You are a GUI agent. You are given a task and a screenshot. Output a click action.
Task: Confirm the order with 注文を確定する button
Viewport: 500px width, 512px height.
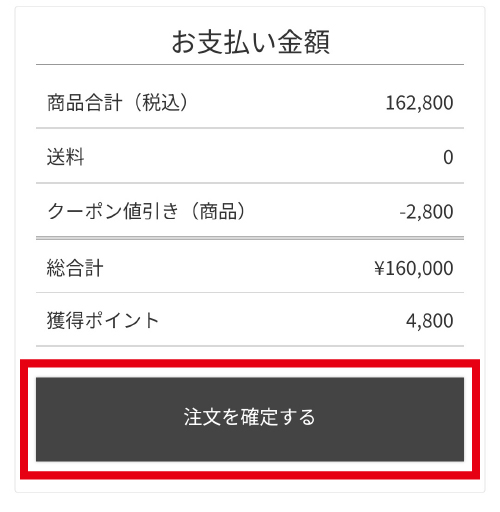(x=250, y=419)
